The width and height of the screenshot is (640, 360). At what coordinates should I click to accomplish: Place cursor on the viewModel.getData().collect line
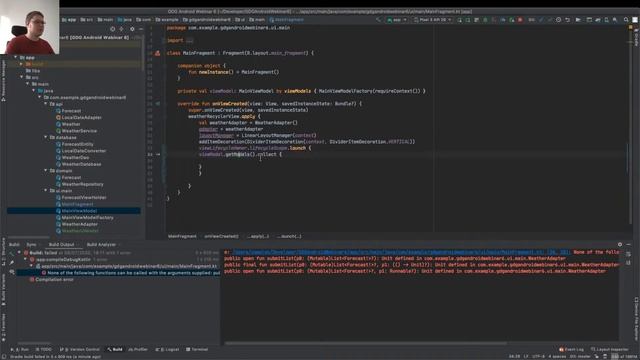pos(240,154)
